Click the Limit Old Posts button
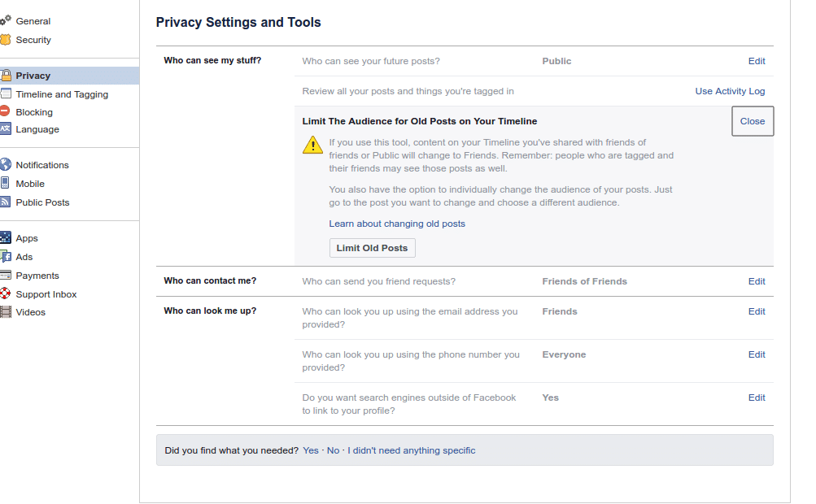 point(372,248)
